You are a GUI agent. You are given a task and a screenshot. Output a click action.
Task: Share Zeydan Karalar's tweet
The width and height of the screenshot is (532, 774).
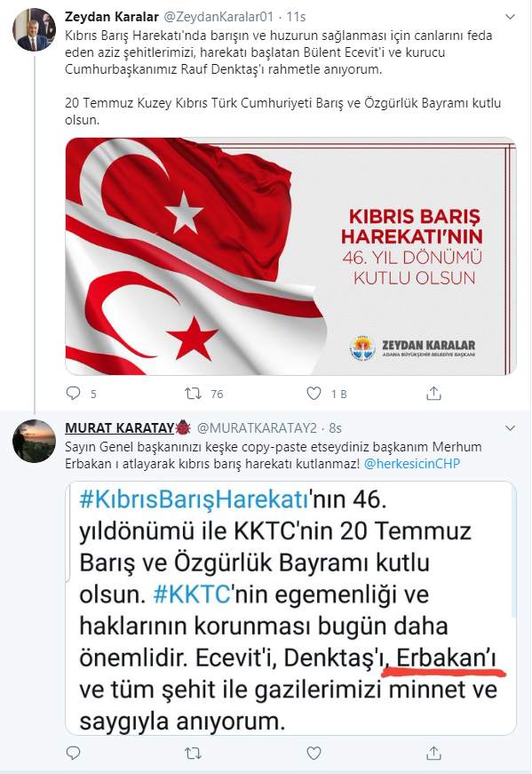pyautogui.click(x=433, y=394)
